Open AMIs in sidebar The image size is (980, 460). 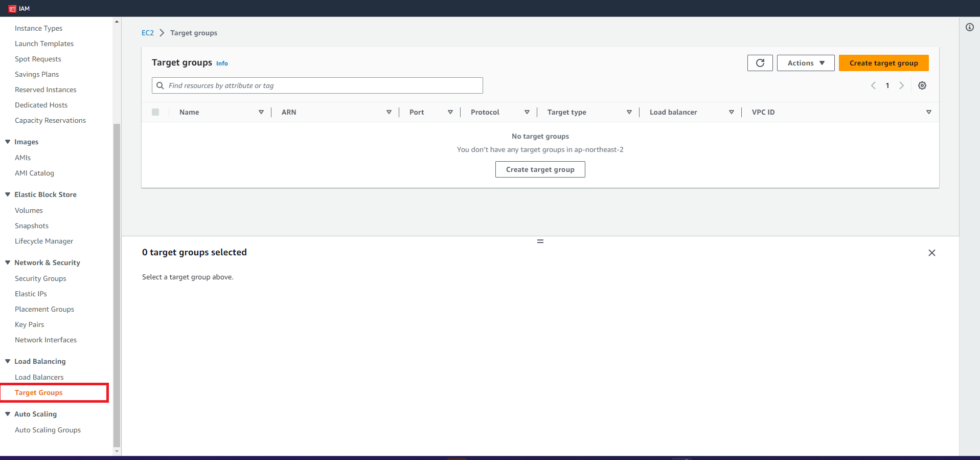pos(22,158)
